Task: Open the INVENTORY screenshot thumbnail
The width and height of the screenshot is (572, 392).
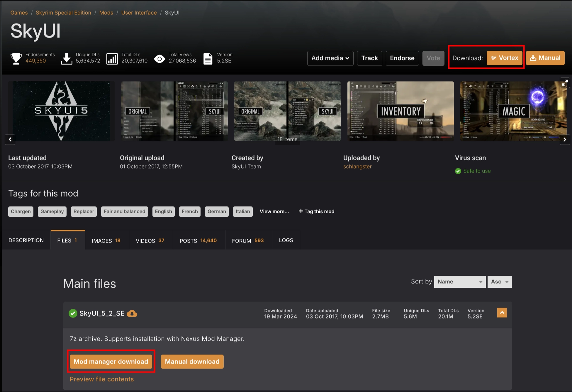Action: point(400,111)
